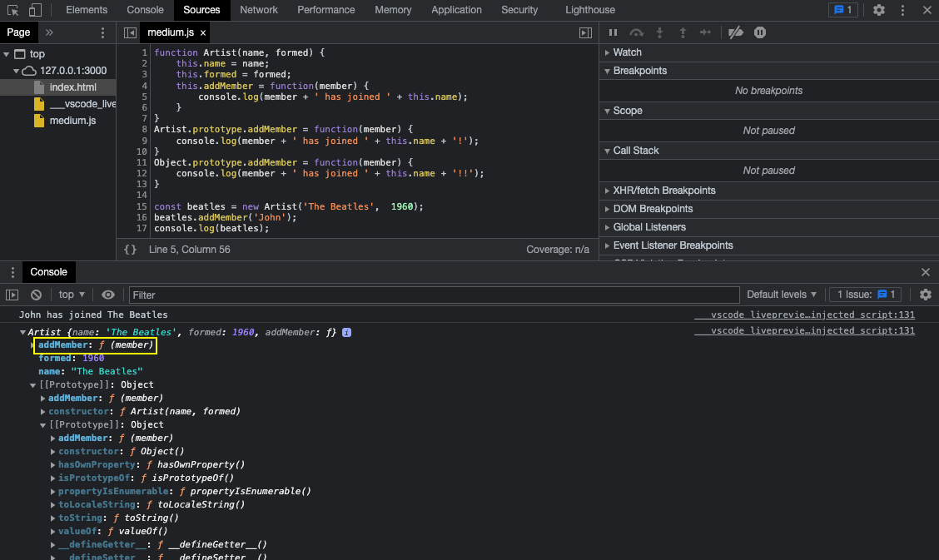Image resolution: width=939 pixels, height=560 pixels.
Task: Create a live expression with eye icon
Action: pos(107,295)
